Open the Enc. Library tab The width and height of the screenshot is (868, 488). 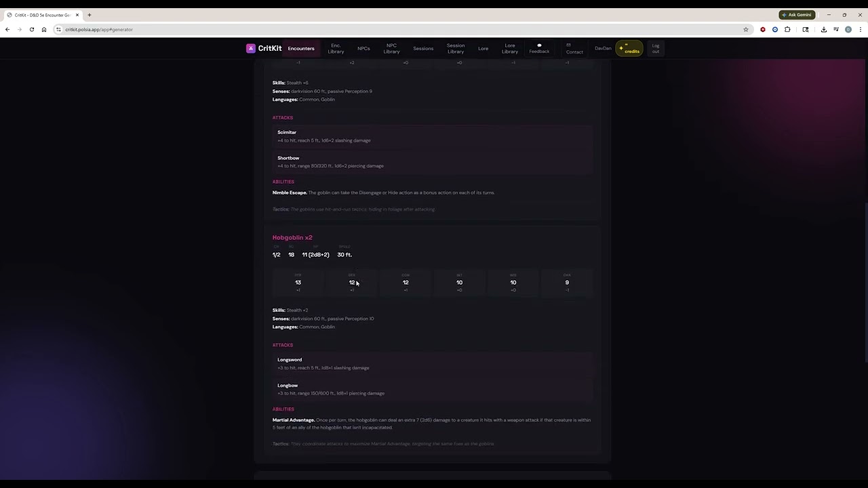point(336,48)
